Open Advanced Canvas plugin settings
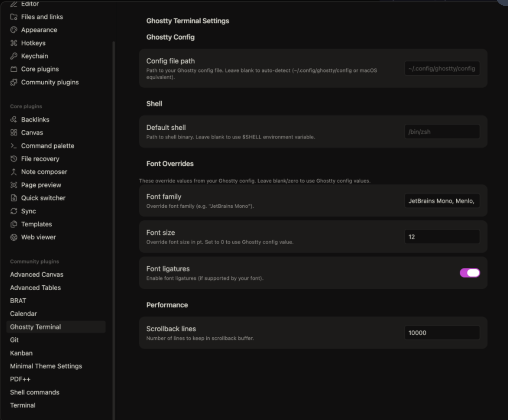Viewport: 508px width, 420px height. tap(56, 275)
